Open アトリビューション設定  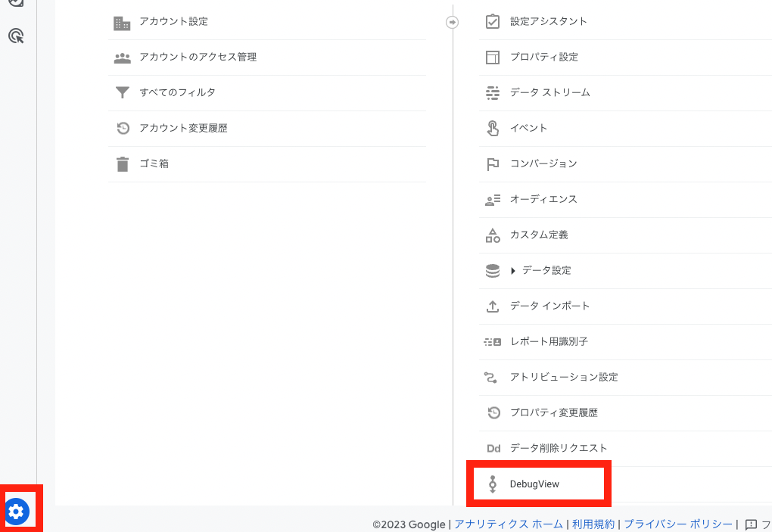pos(564,377)
